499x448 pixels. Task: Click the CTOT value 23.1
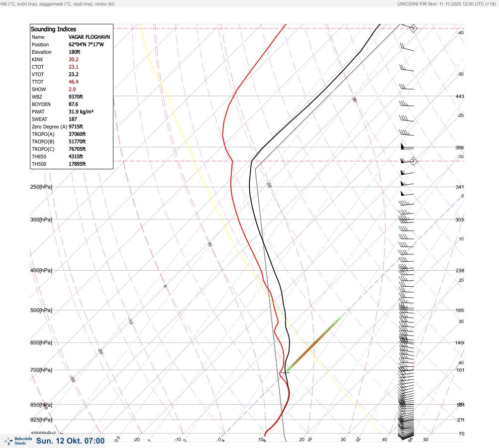(x=74, y=67)
